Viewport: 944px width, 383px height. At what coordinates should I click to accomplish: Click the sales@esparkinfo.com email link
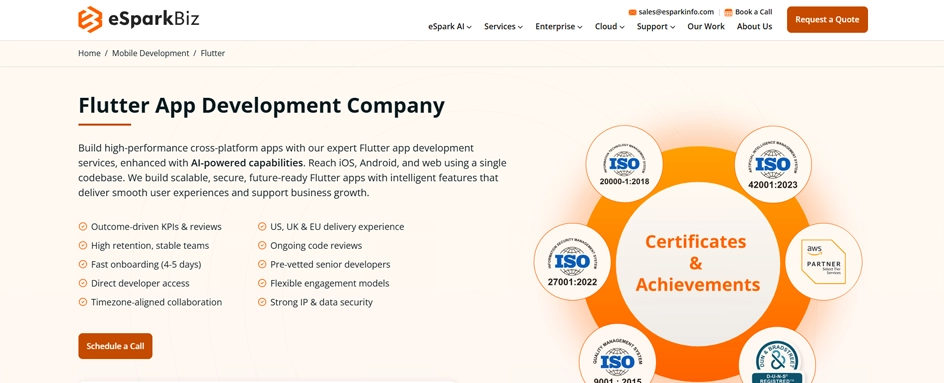[676, 12]
